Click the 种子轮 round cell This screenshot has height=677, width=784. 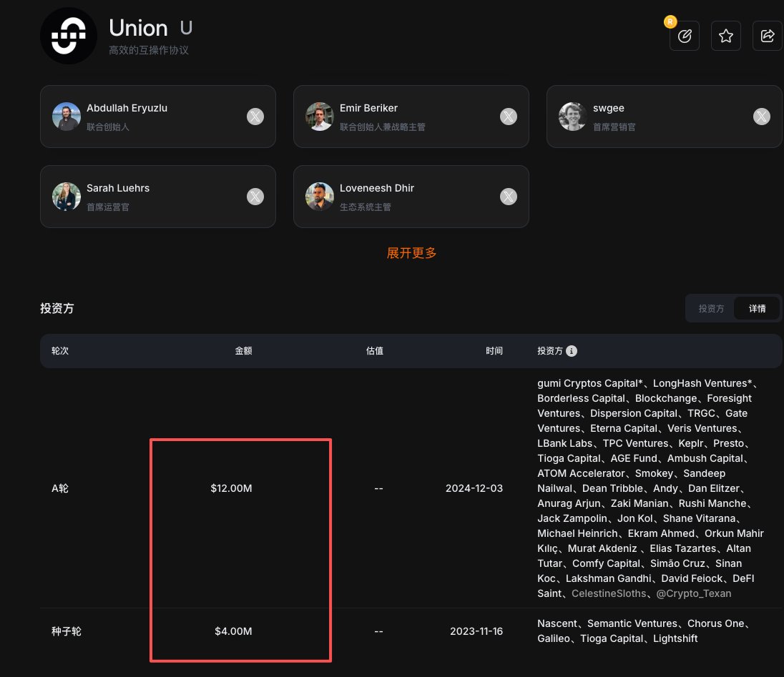66,631
